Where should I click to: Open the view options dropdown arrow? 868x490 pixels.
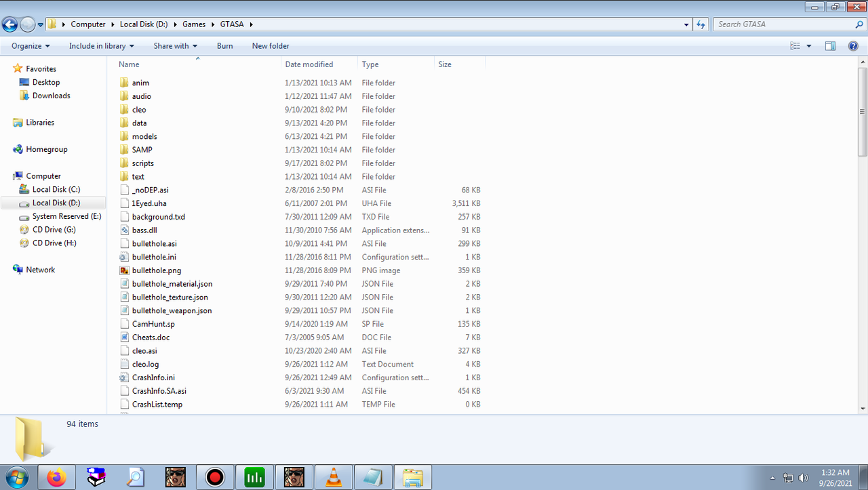809,46
